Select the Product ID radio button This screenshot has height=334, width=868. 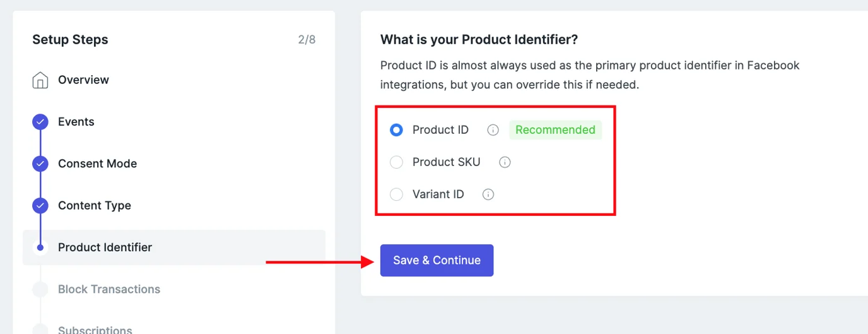click(396, 130)
